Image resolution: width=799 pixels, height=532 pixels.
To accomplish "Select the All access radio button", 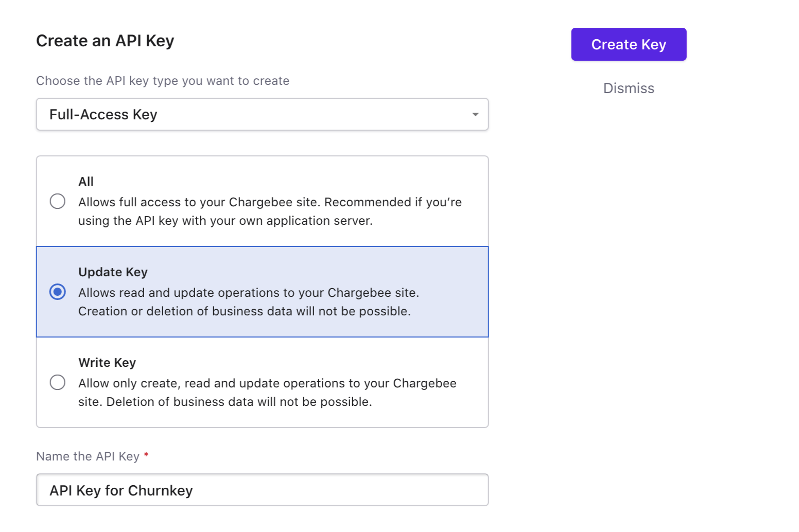I will coord(57,201).
